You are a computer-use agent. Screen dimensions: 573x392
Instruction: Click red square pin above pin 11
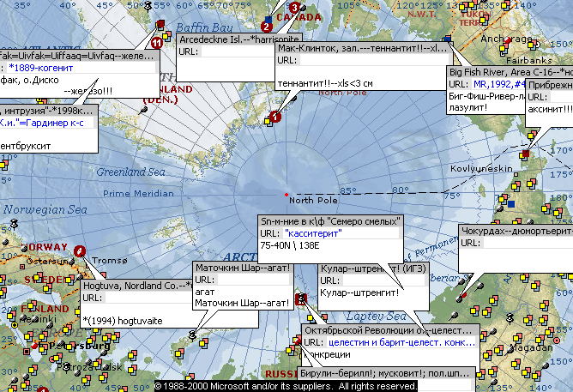(160, 25)
